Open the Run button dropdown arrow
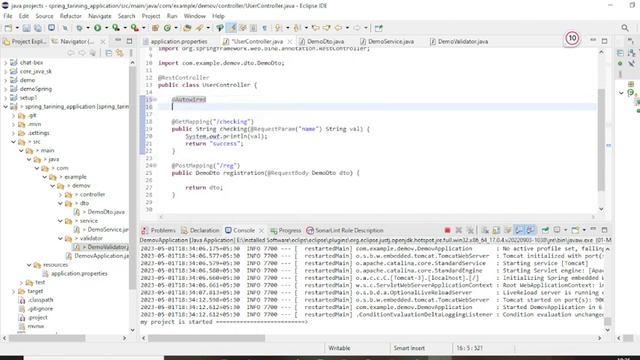The width and height of the screenshot is (640, 360). [106, 28]
